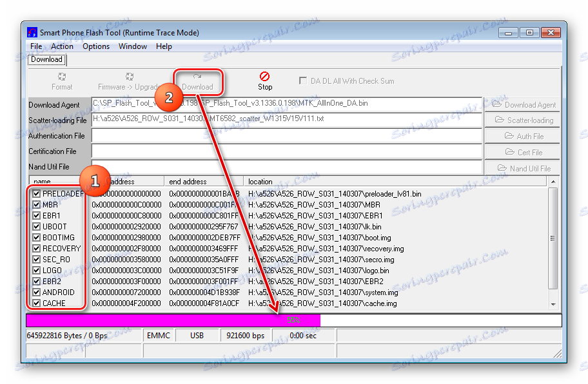Uncheck the BOOTIMG partition checkbox

(x=36, y=238)
